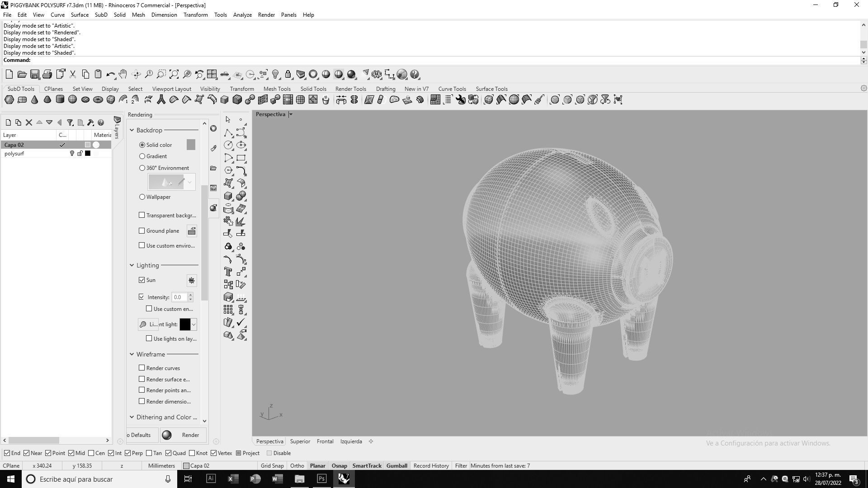The height and width of the screenshot is (488, 868).
Task: Click the Save file icon in toolbar
Action: click(x=34, y=75)
